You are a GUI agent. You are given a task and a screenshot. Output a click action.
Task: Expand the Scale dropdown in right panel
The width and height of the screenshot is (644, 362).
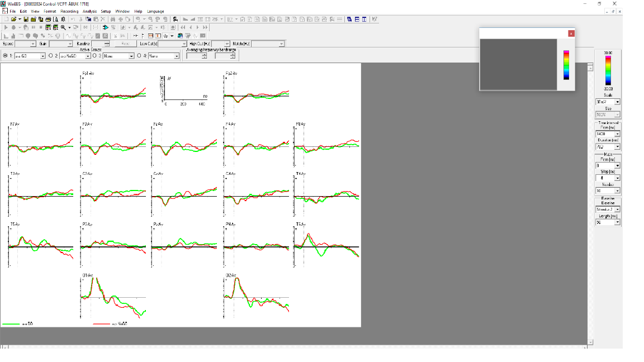point(617,102)
